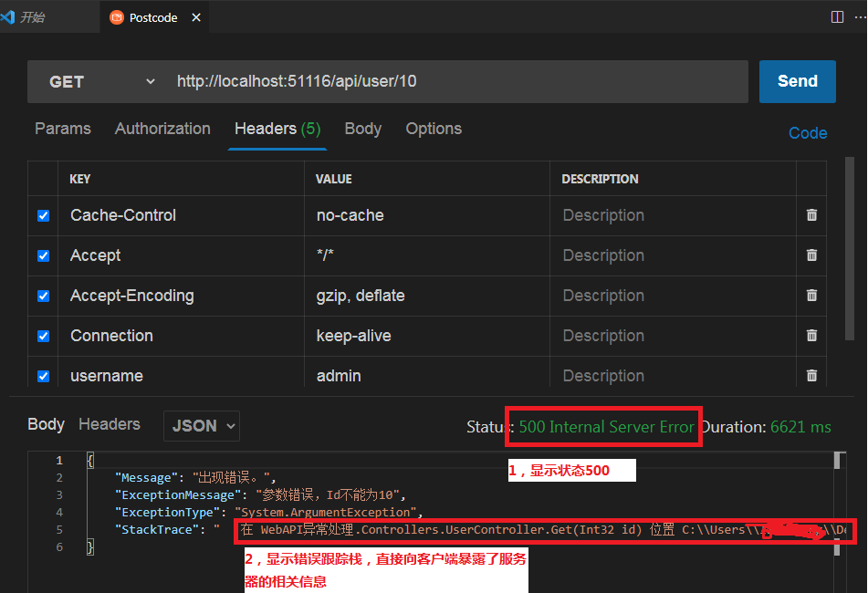Click line number 3 in response gutter
This screenshot has height=593, width=868.
point(59,495)
